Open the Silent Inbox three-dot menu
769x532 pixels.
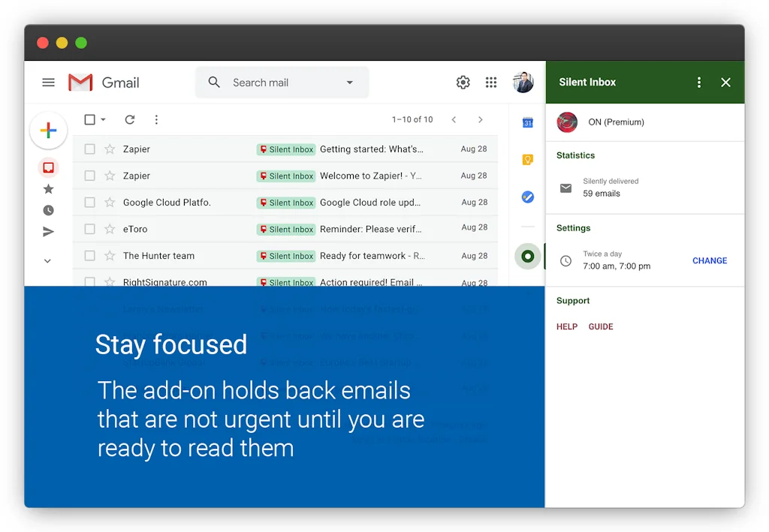pyautogui.click(x=698, y=83)
